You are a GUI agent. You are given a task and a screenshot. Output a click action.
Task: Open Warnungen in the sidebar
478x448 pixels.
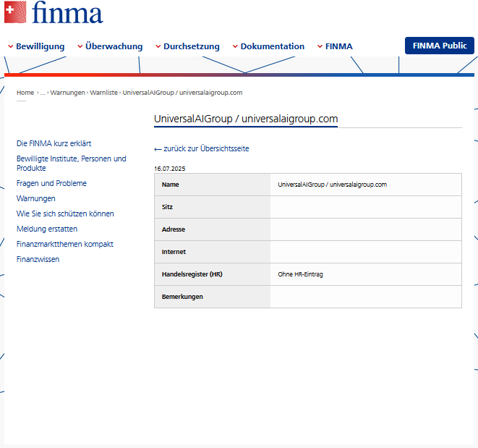pos(36,198)
